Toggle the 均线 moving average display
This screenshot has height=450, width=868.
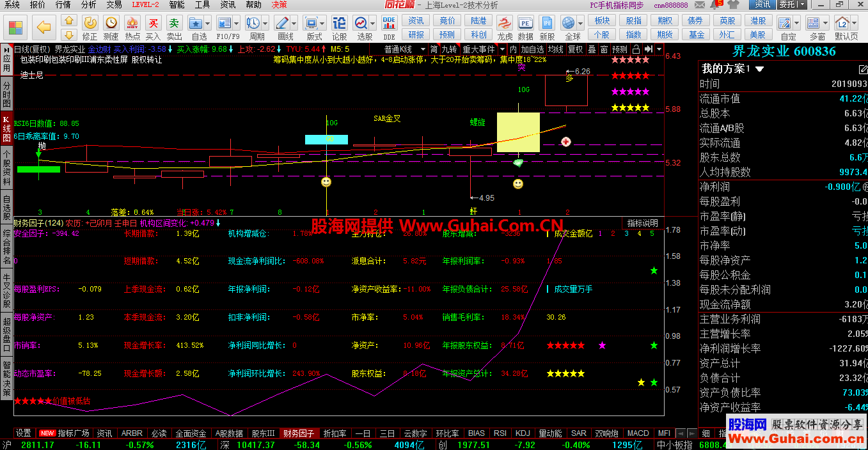[556, 49]
